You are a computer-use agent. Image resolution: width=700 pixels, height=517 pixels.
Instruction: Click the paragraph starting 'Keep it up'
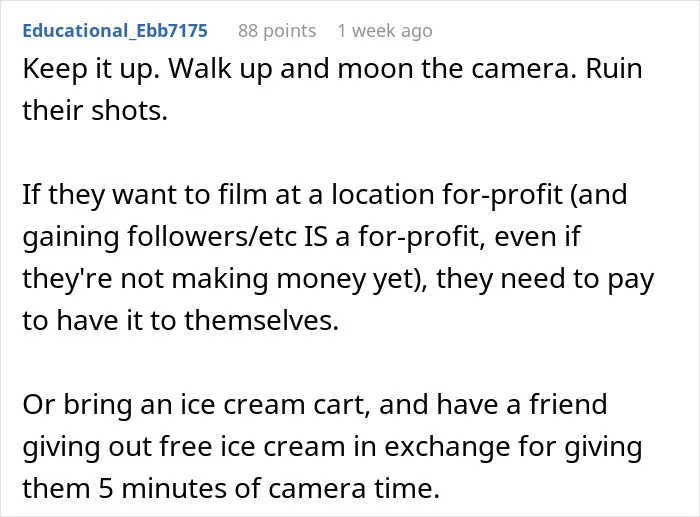click(333, 89)
